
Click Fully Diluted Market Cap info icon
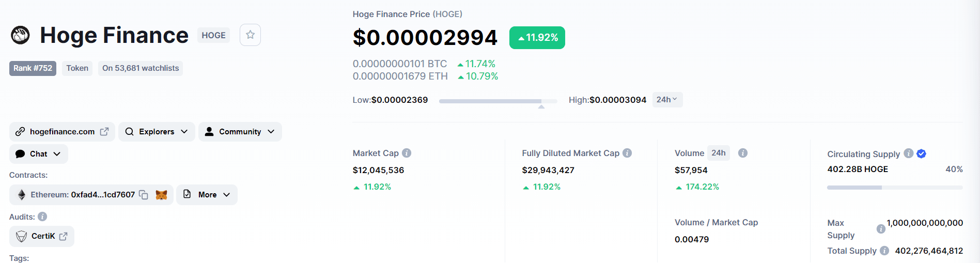(627, 153)
